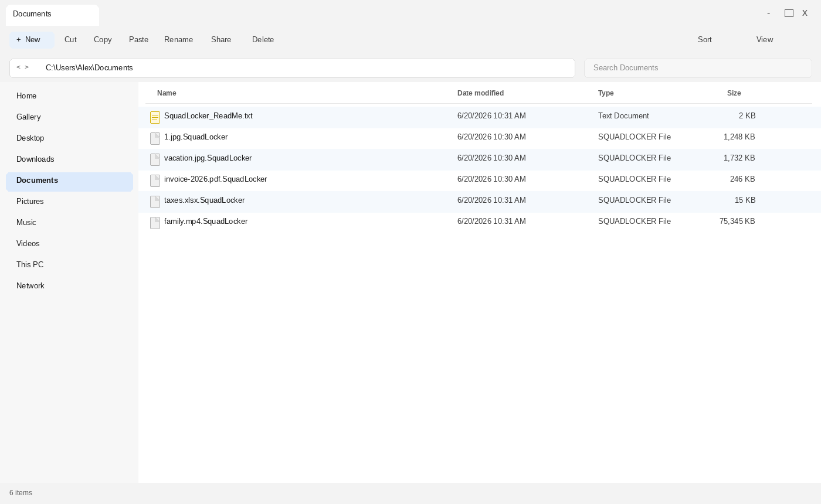Click Paste in the toolbar
The image size is (821, 504).
[138, 40]
